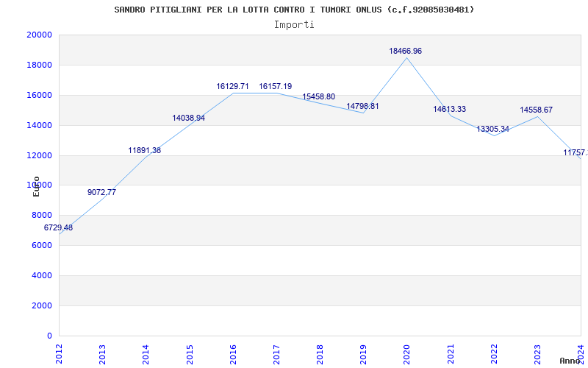Click the 6729.48 data label

click(x=58, y=228)
